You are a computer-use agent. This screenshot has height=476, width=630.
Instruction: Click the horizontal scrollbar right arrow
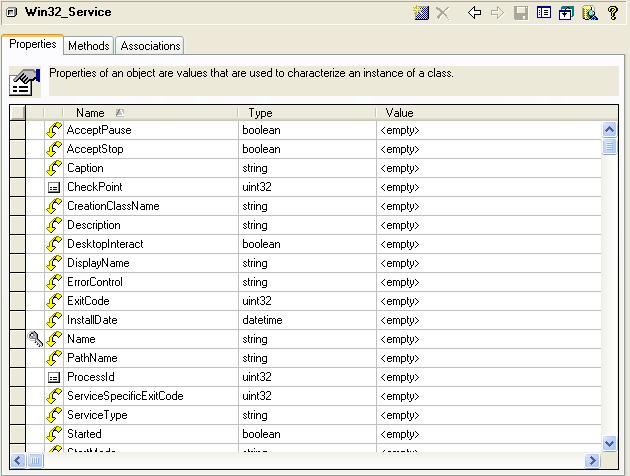(593, 461)
